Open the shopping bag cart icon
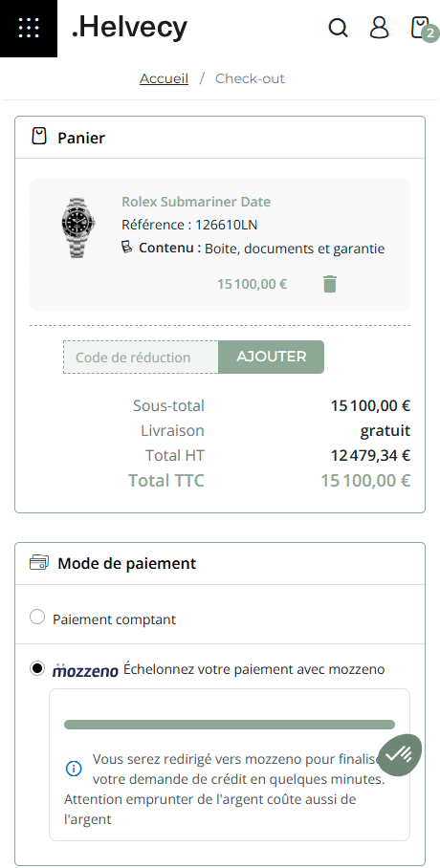Image resolution: width=440 pixels, height=868 pixels. [421, 28]
